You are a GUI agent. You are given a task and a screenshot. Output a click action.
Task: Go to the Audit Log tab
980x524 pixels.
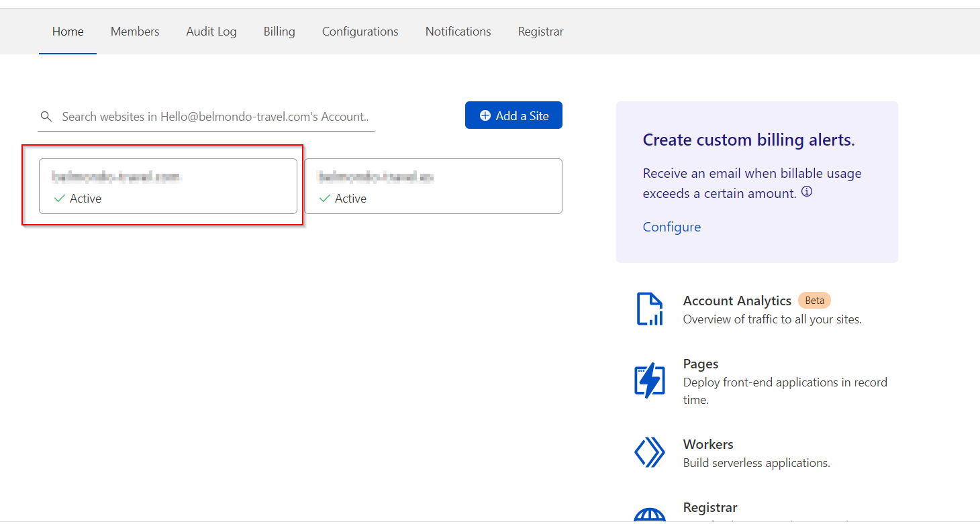(x=211, y=32)
